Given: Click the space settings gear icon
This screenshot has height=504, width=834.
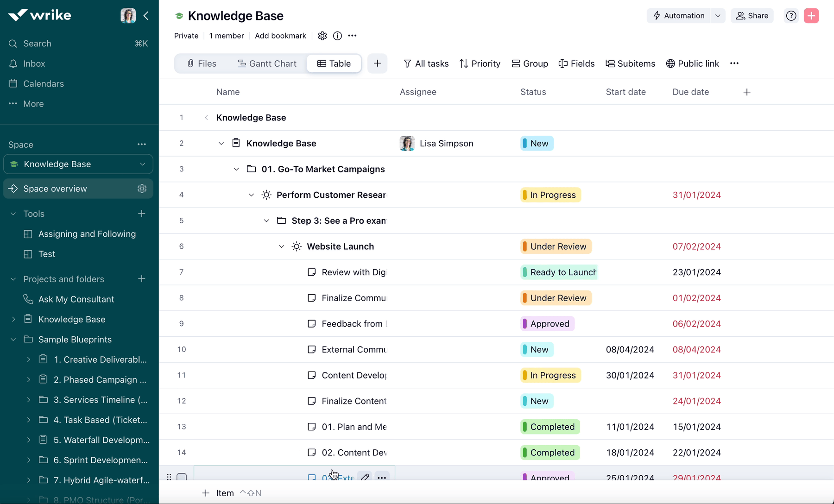Looking at the screenshot, I should [322, 36].
